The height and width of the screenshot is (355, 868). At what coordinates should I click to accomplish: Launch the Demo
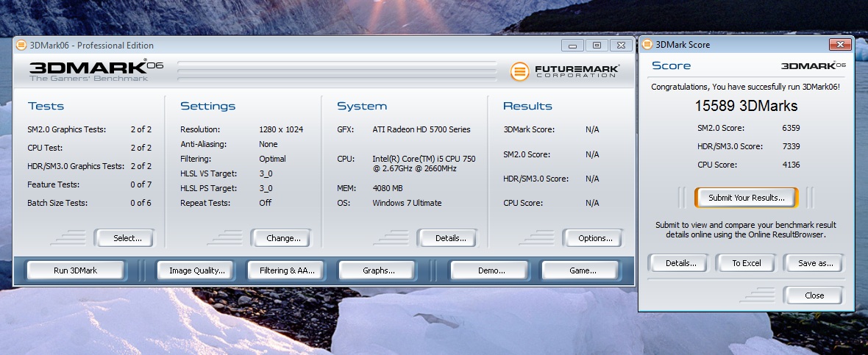(490, 270)
